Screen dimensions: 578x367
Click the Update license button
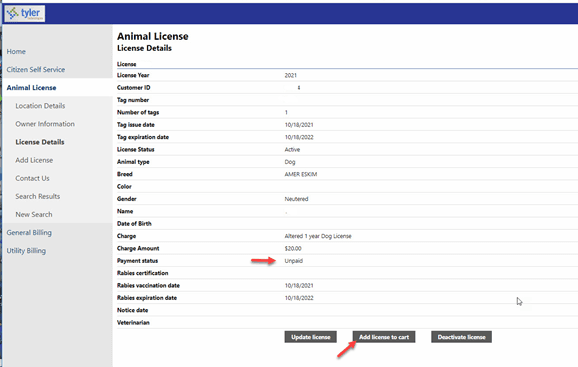[x=310, y=337]
